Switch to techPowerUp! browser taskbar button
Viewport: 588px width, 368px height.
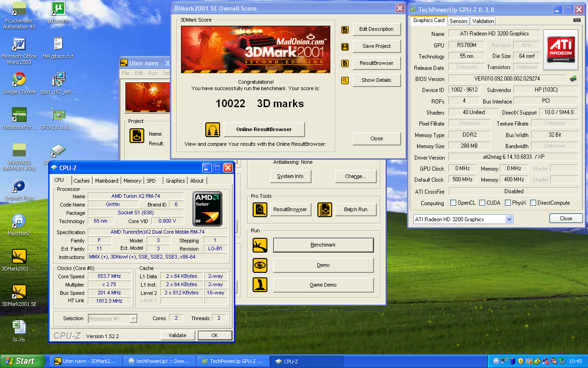click(160, 361)
